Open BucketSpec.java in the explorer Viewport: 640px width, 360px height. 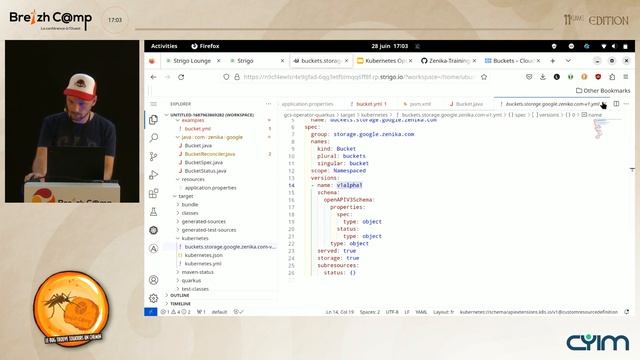204,162
